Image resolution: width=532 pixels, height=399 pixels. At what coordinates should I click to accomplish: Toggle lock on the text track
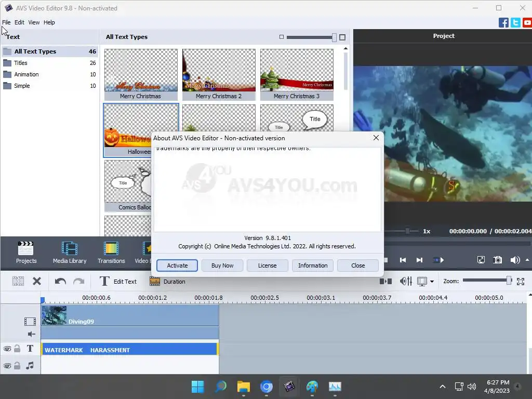coord(17,349)
